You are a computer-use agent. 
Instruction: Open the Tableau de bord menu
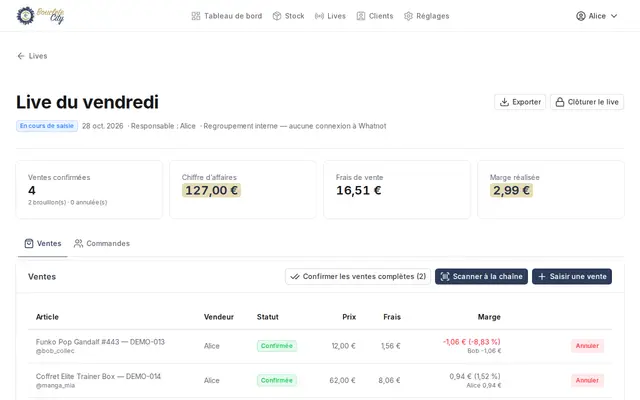coord(227,16)
